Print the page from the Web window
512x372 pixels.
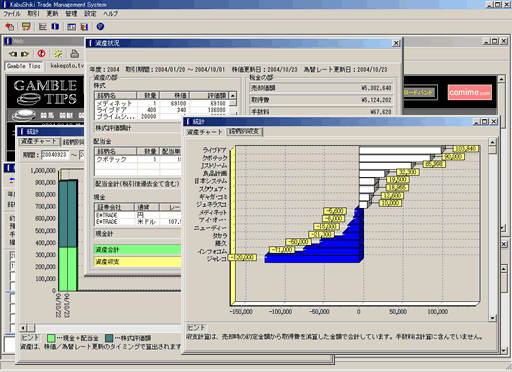(75, 53)
